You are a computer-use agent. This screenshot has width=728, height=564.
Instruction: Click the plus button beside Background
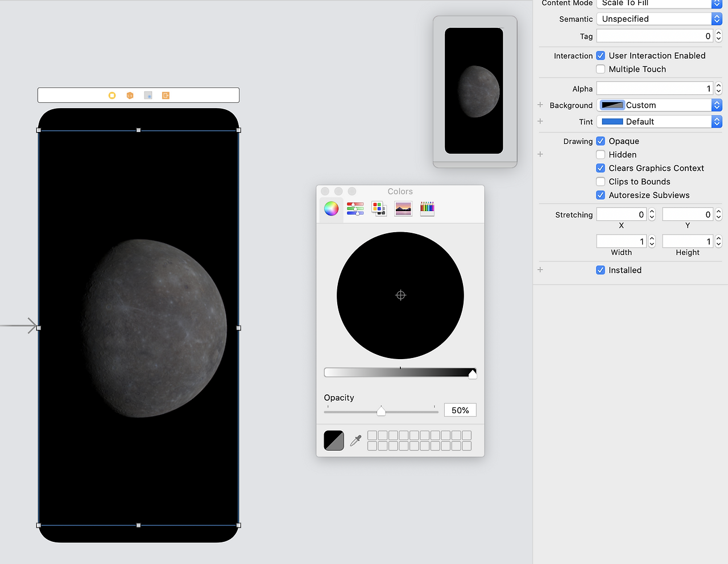tap(540, 105)
